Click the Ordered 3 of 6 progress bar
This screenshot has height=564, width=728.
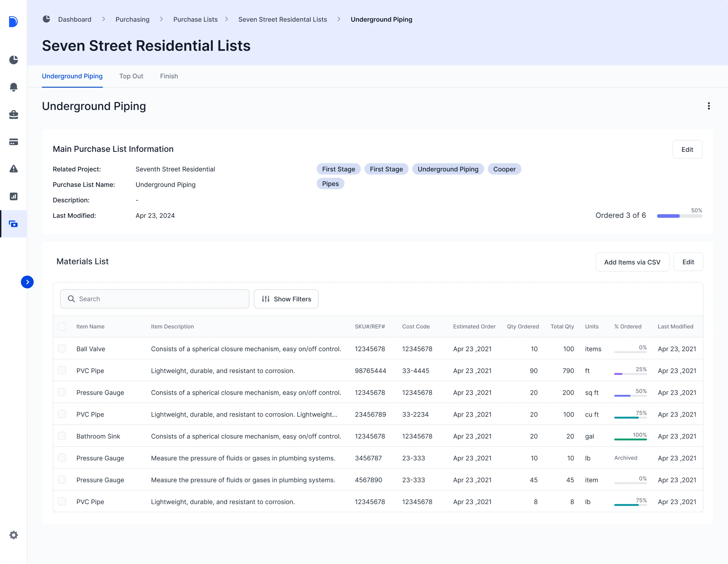679,216
